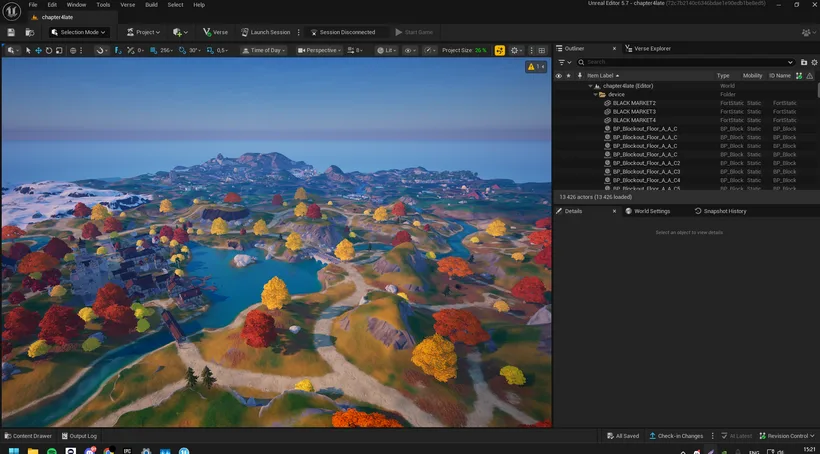The height and width of the screenshot is (454, 820).
Task: Click the Save icon in main toolbar
Action: (x=11, y=32)
